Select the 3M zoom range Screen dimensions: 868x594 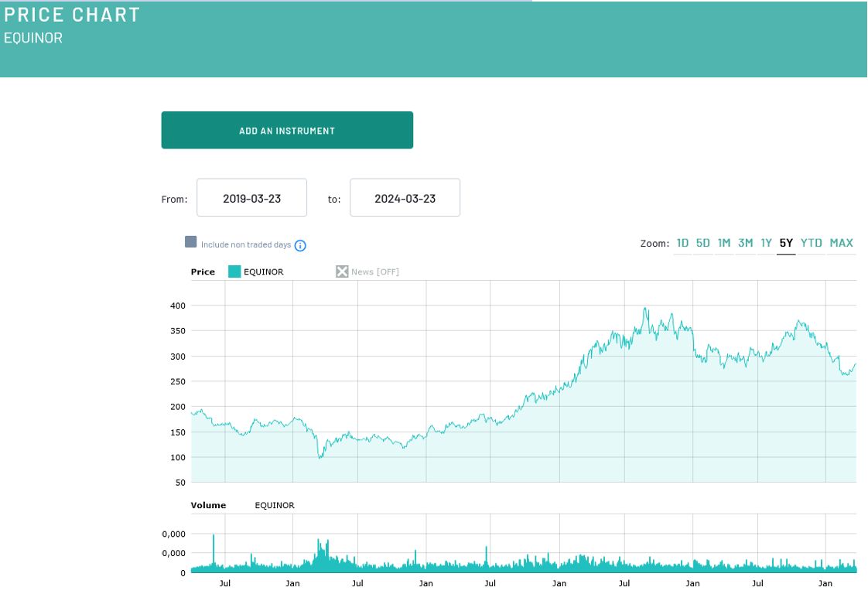pyautogui.click(x=746, y=243)
